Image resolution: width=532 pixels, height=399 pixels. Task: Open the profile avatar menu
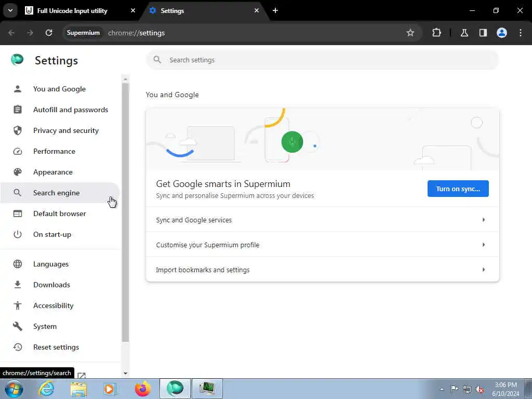(502, 33)
